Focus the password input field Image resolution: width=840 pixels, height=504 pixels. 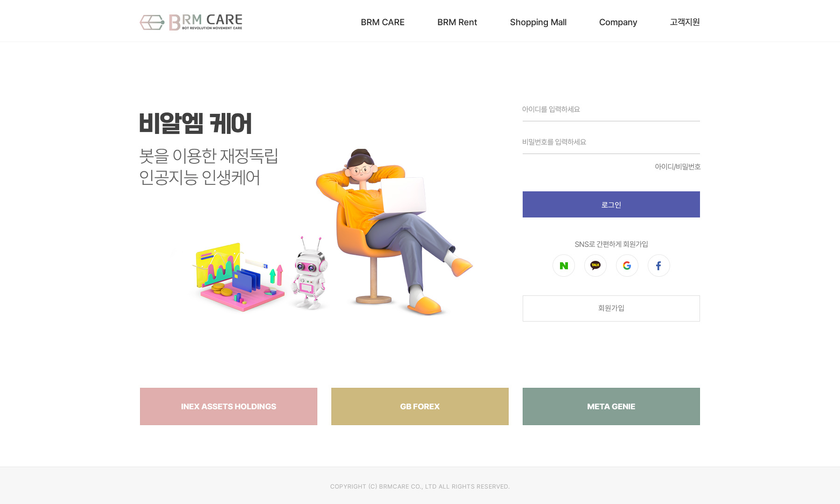(611, 142)
